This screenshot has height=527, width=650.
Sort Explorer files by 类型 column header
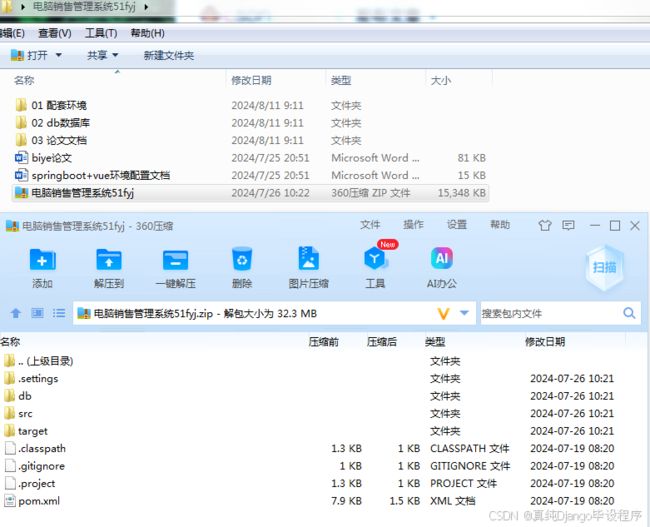[341, 80]
